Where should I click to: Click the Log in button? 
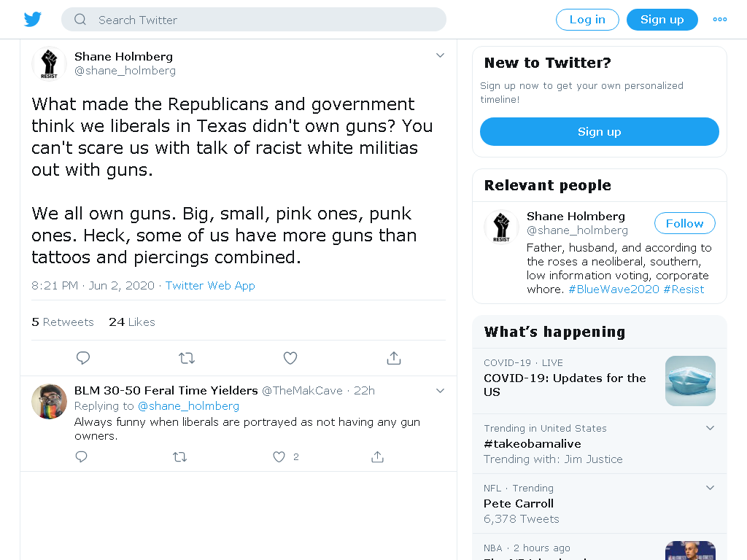point(587,20)
